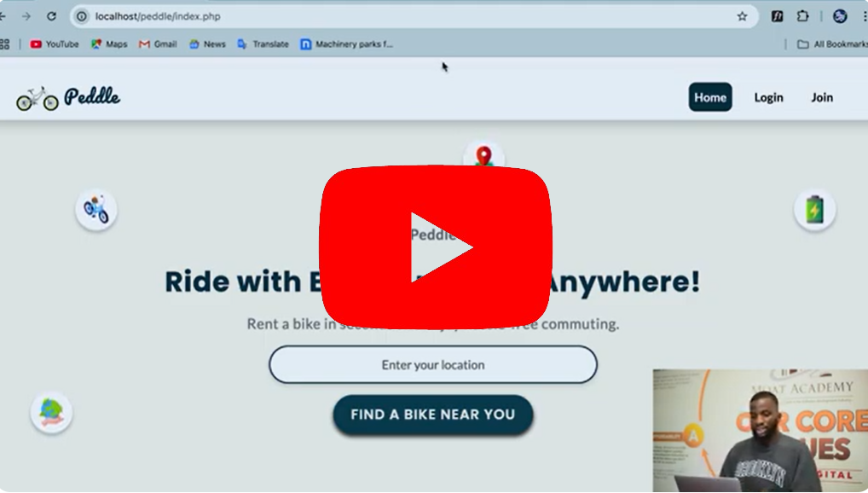
Task: Open the Machinery parks bookmark
Action: click(x=346, y=43)
